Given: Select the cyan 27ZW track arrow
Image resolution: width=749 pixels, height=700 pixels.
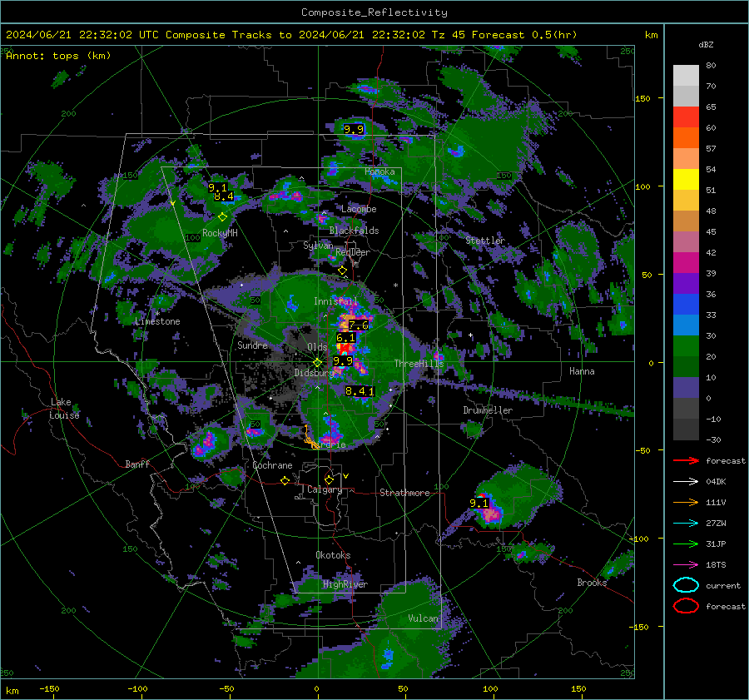Looking at the screenshot, I should point(686,524).
